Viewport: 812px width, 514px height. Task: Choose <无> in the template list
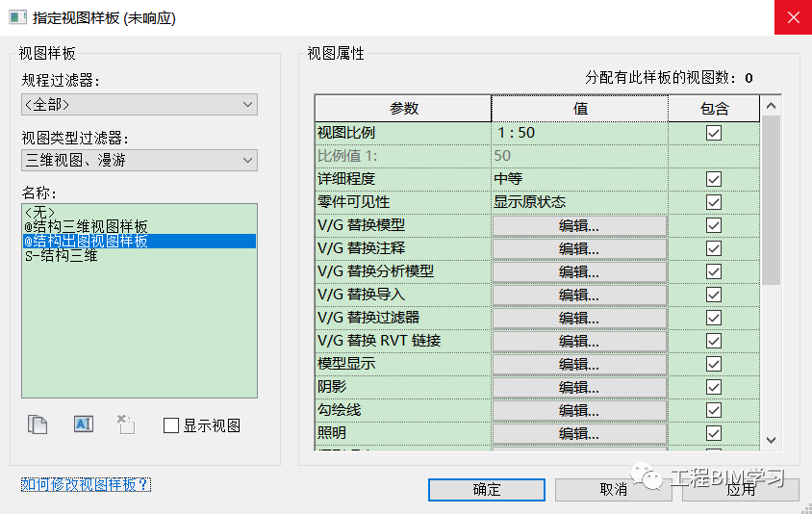pyautogui.click(x=39, y=212)
